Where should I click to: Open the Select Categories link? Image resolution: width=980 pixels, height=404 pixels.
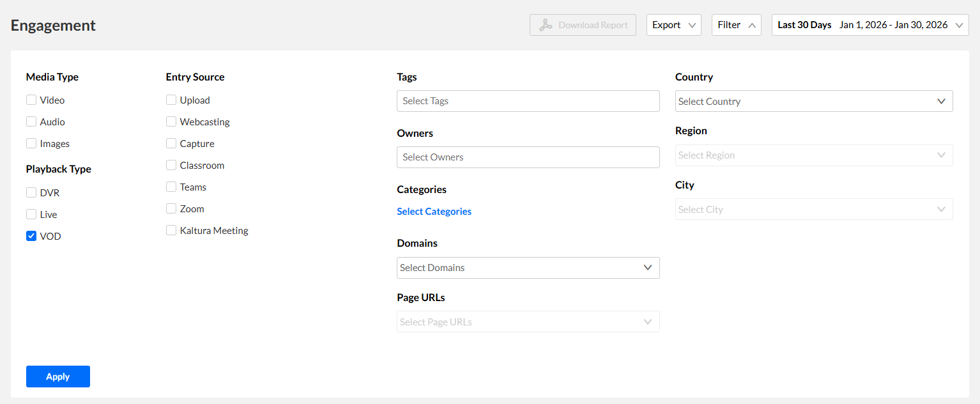tap(434, 212)
